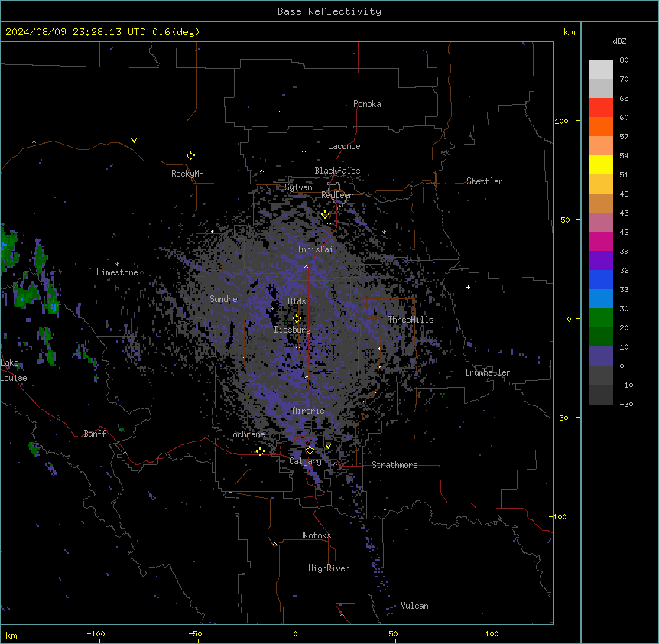
Task: Click the 100 label on the right axis
Action: click(x=561, y=121)
